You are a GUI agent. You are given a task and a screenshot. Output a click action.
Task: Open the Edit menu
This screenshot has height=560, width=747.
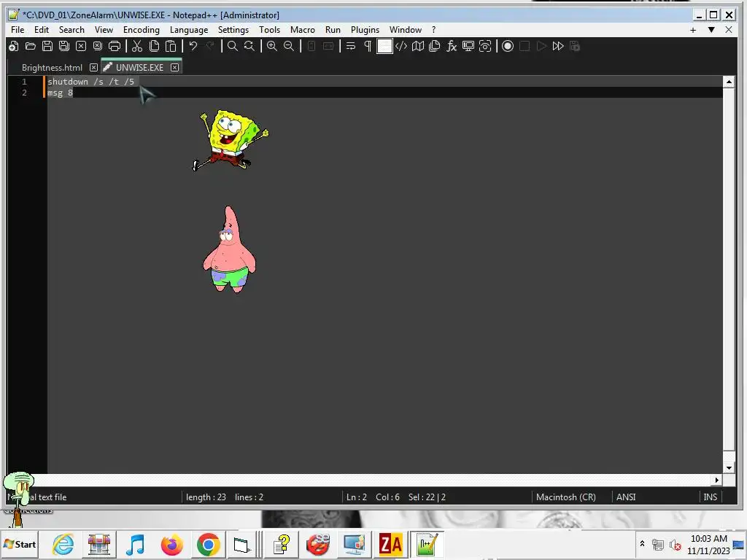(x=42, y=29)
